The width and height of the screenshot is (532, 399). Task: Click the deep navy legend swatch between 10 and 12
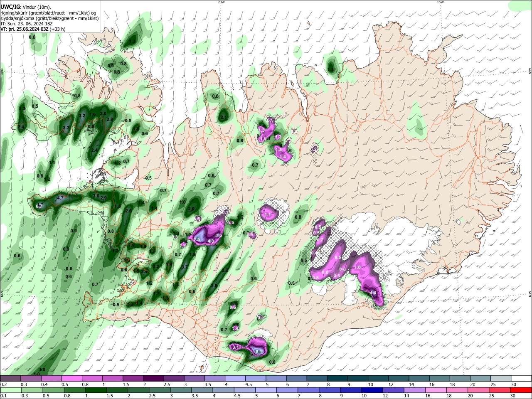click(372, 390)
